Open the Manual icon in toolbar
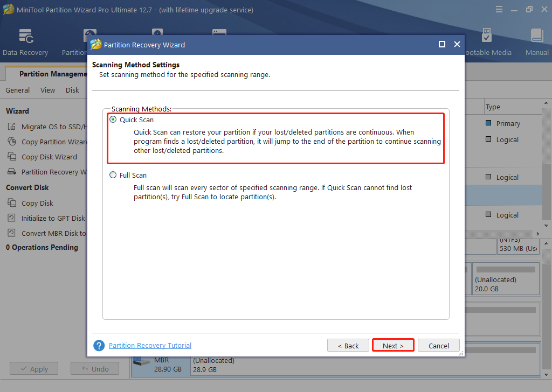The image size is (552, 392). (537, 43)
